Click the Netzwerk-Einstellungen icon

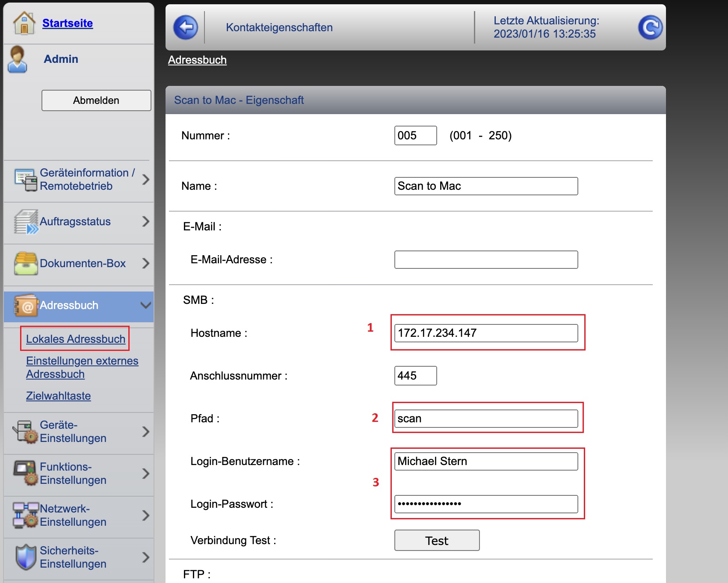coord(26,515)
